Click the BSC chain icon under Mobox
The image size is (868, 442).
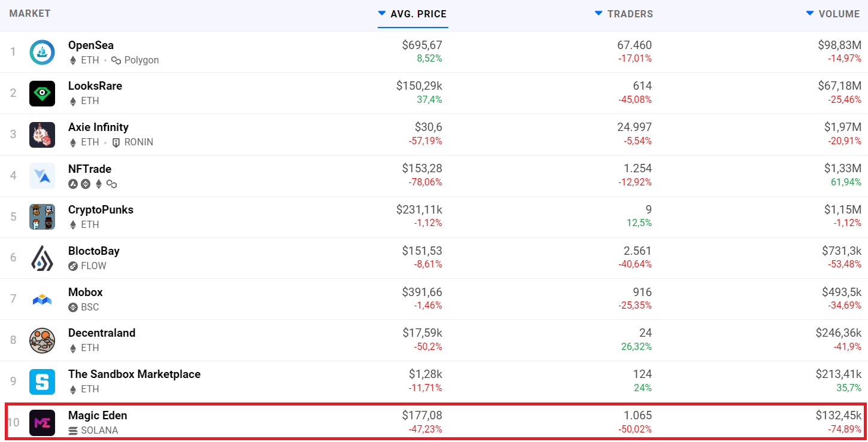73,307
